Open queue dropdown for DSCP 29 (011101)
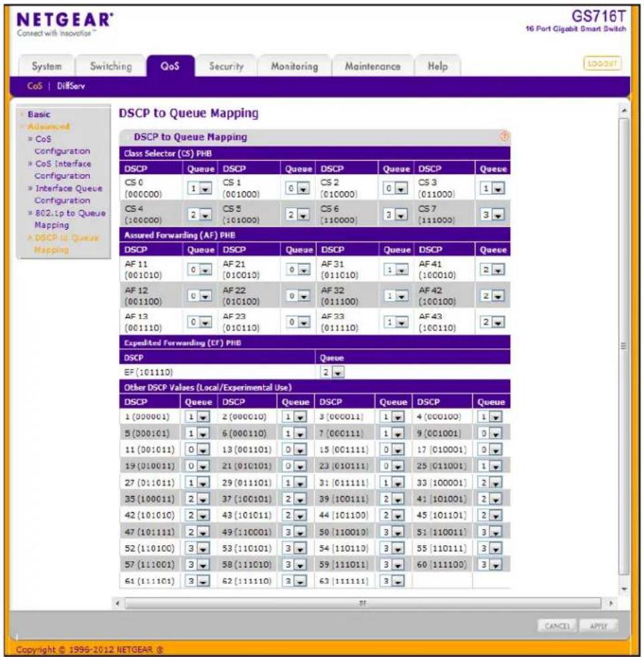 [x=295, y=482]
